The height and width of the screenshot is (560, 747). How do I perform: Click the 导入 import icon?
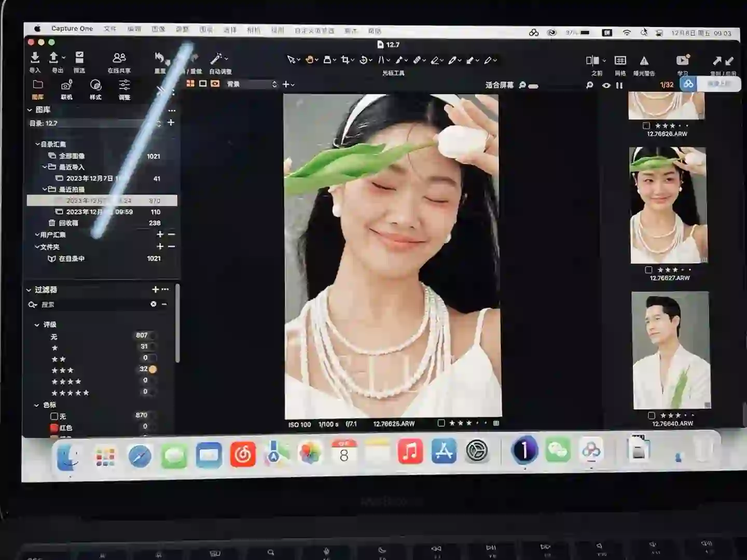click(35, 58)
